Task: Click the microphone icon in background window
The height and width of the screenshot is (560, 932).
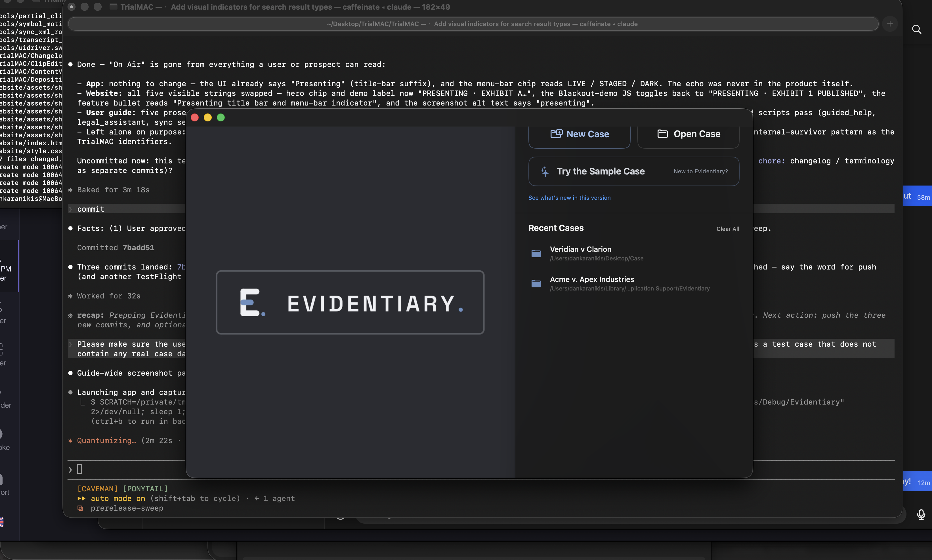Action: coord(921,514)
